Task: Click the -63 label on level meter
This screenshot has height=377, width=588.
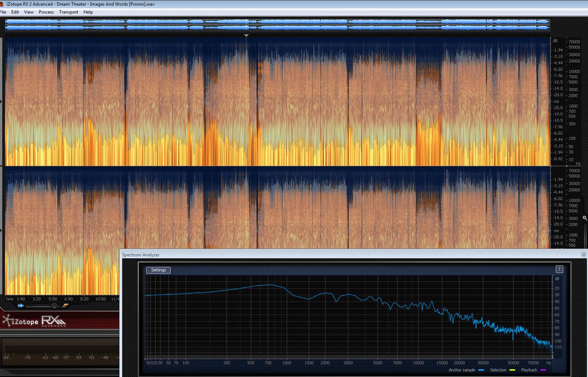Action: 45,357
